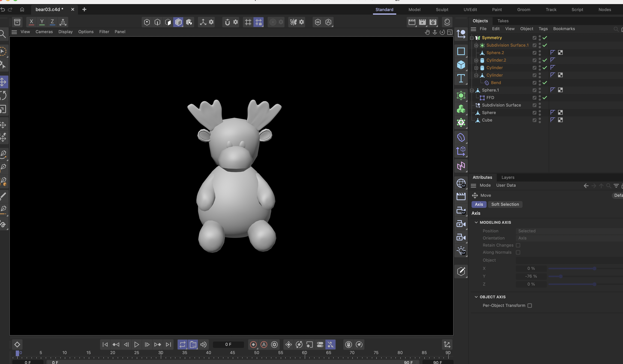Screen dimensions: 623x364
Task: Enable the Per-Object Transform checkbox
Action: pyautogui.click(x=529, y=305)
